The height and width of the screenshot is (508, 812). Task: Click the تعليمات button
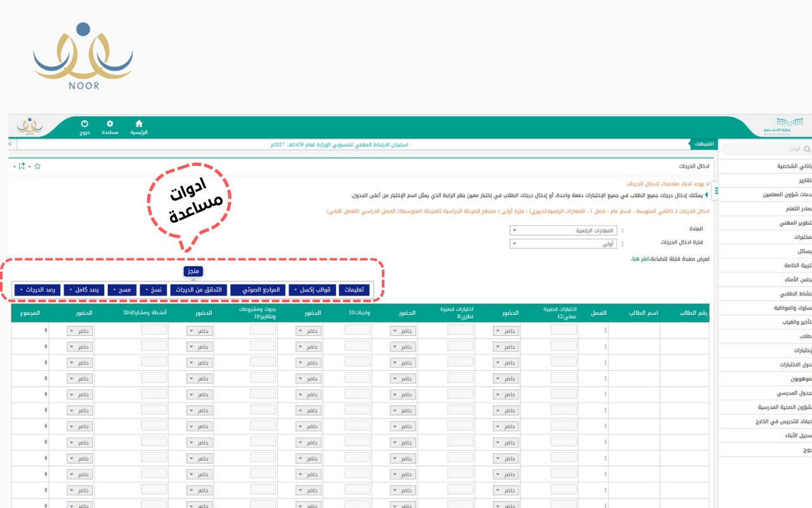(354, 290)
